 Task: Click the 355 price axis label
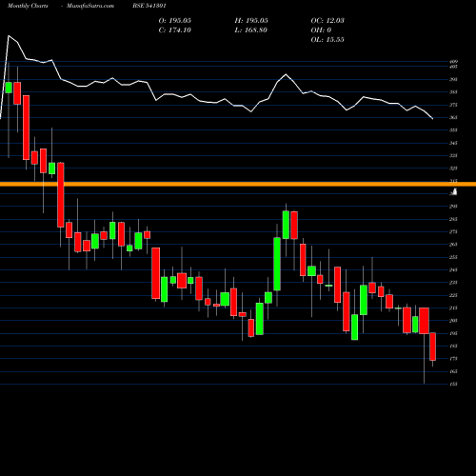454,130
